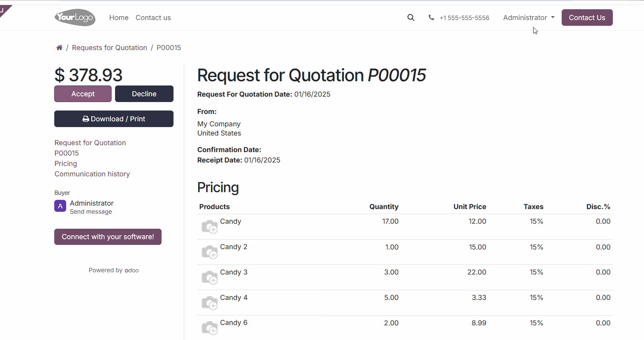This screenshot has height=340, width=644.
Task: Click the corner ribbon icon at top-left
Action: click(5, 10)
